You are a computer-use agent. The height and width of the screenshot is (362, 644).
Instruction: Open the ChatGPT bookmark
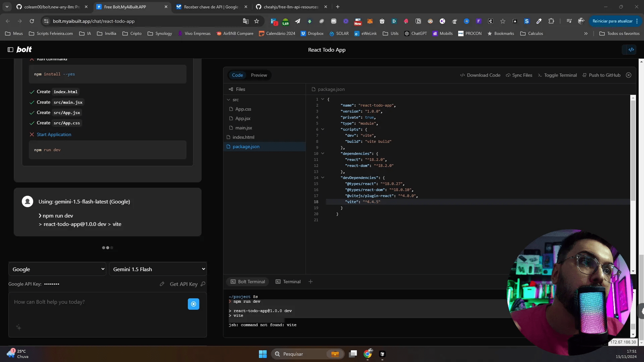point(415,34)
